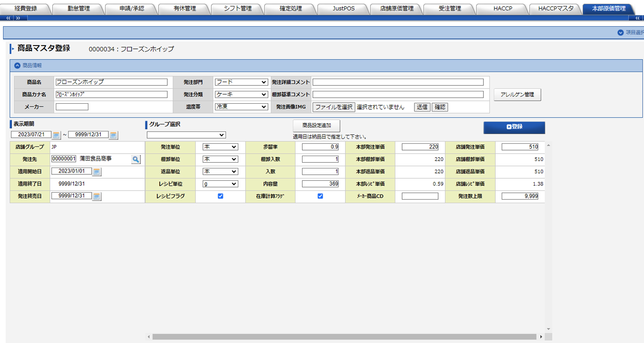Image resolution: width=644 pixels, height=343 pixels.
Task: Click 商品カナ名 input field
Action: [111, 94]
